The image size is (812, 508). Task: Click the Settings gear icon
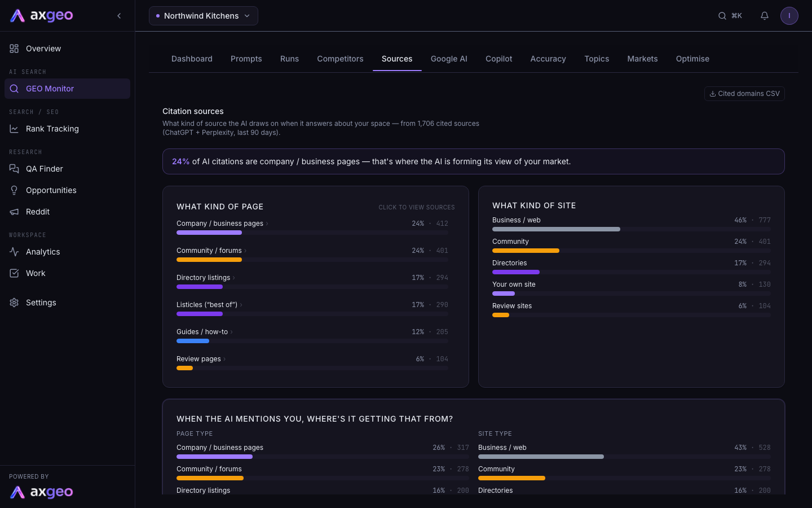[14, 303]
